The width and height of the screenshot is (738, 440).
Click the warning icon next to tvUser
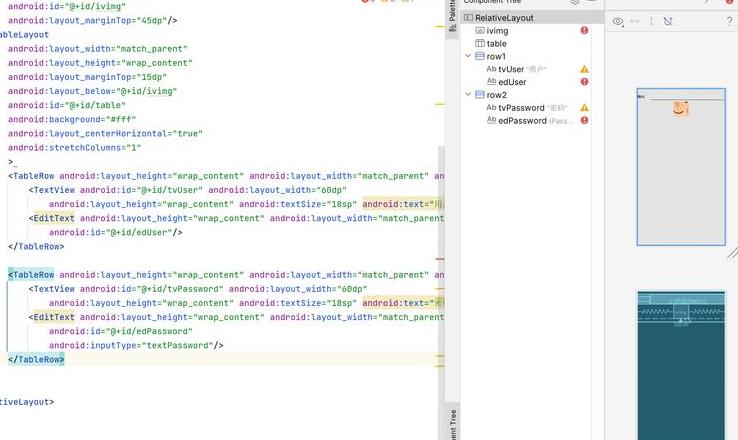point(584,69)
